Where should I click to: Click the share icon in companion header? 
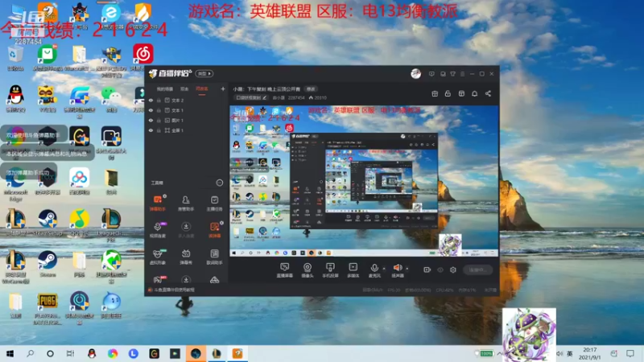[x=488, y=93]
